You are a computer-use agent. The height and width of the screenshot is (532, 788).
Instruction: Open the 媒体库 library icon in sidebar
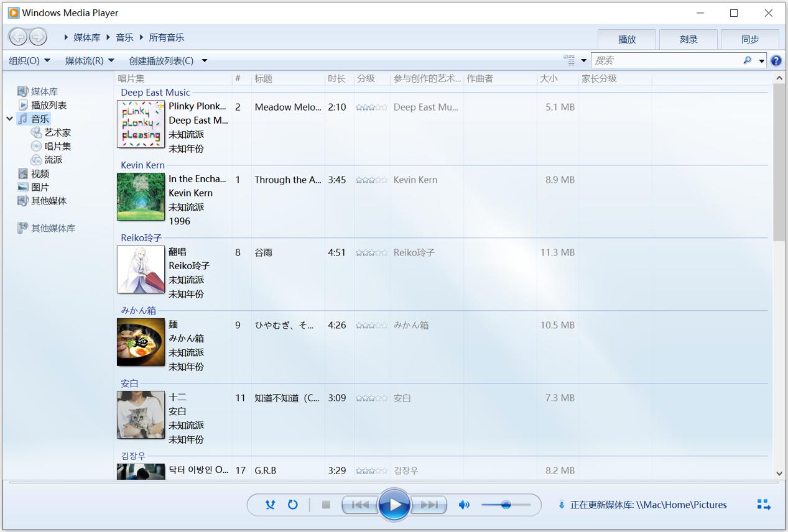click(x=22, y=91)
